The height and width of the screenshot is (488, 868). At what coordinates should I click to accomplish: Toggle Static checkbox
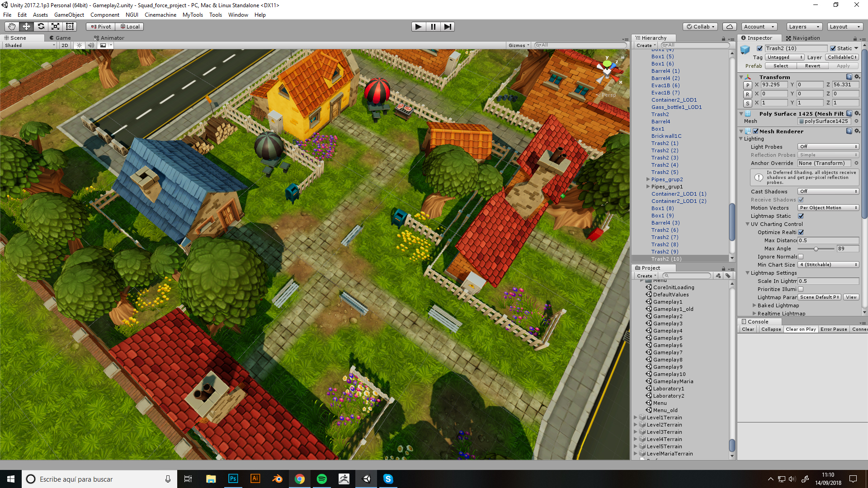pyautogui.click(x=833, y=48)
